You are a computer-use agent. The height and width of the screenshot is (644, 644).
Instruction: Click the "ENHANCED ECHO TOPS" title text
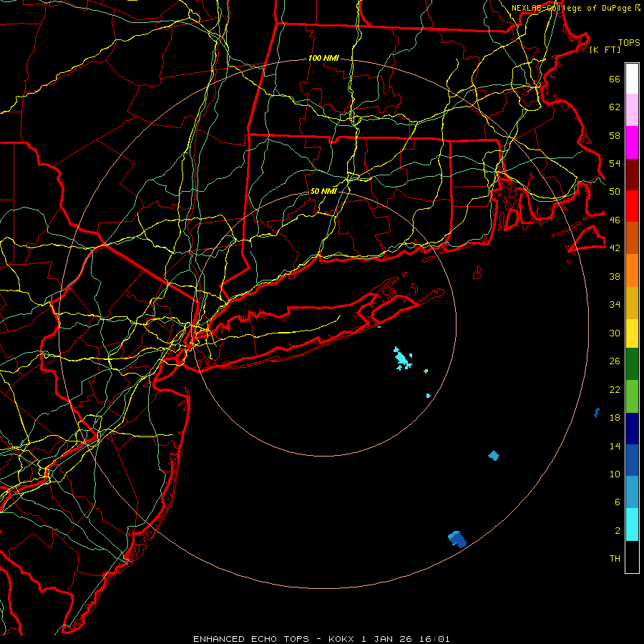click(x=251, y=639)
